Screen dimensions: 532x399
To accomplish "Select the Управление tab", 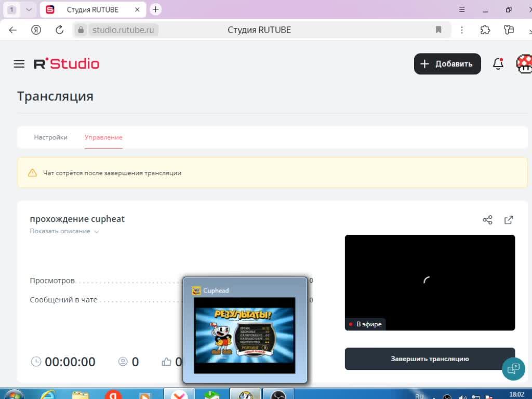I will coord(103,137).
